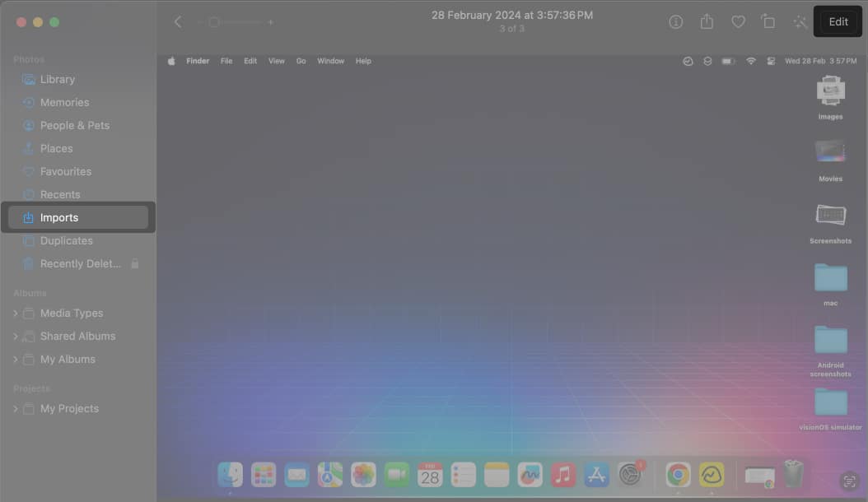This screenshot has height=502, width=868.
Task: Click the date and time in menu bar
Action: [x=820, y=61]
